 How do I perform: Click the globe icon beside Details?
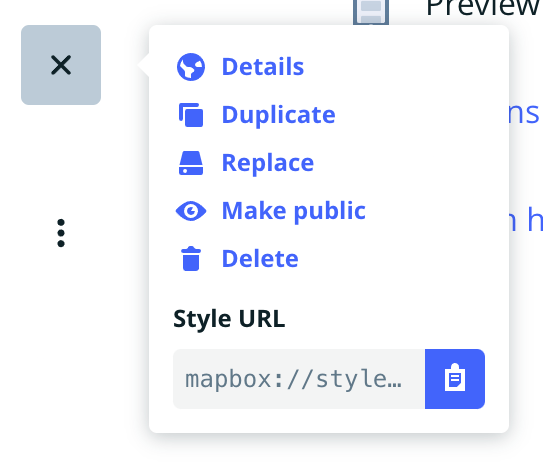click(191, 67)
